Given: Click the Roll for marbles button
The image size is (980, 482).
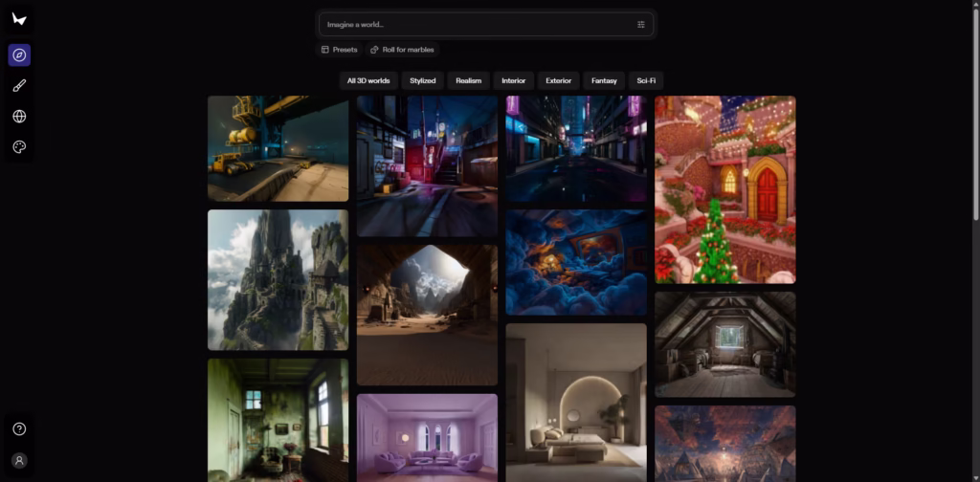Looking at the screenshot, I should [403, 50].
